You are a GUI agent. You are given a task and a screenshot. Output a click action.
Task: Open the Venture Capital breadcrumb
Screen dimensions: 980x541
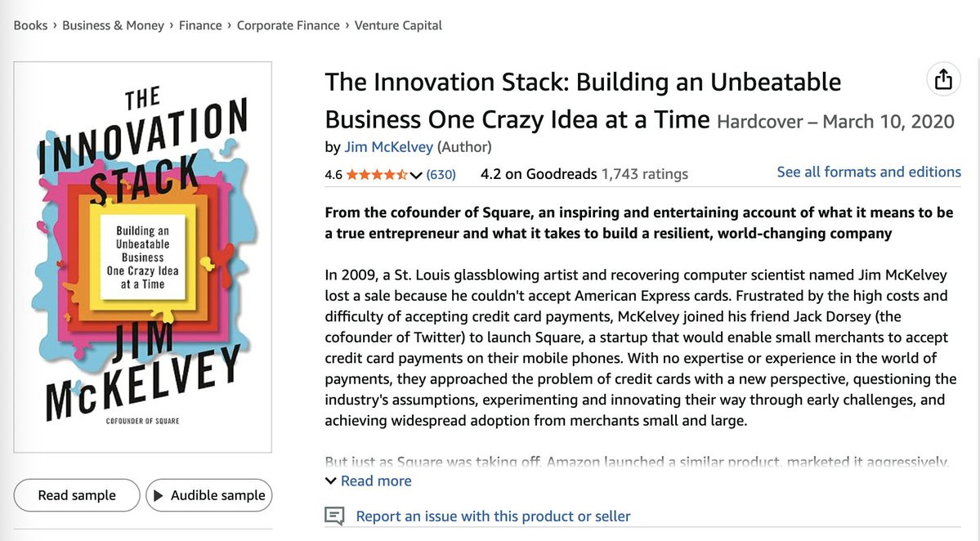tap(398, 25)
